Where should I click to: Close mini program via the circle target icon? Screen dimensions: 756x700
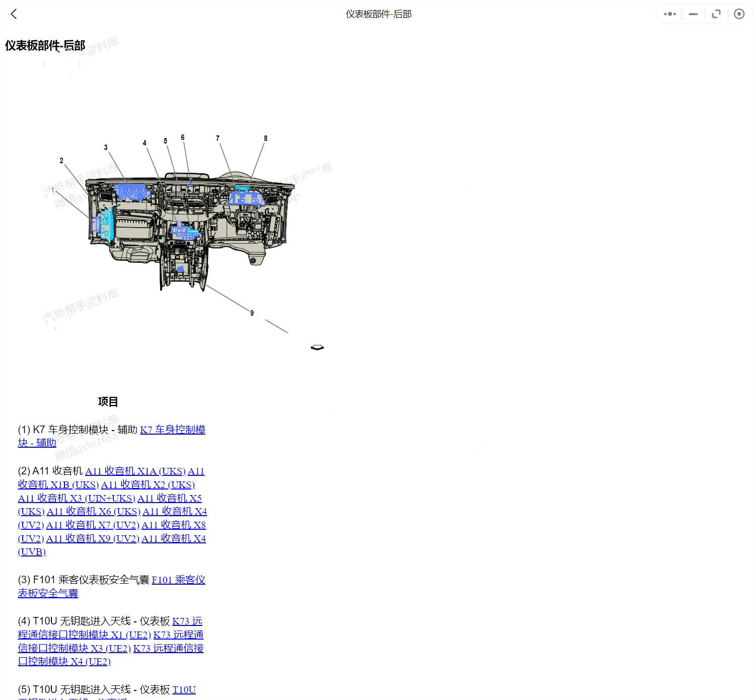coord(739,14)
